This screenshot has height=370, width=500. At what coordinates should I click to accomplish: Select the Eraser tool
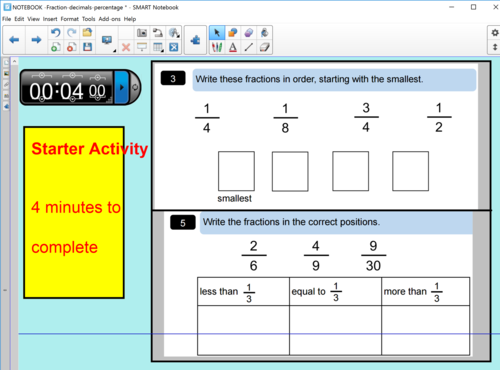(265, 47)
